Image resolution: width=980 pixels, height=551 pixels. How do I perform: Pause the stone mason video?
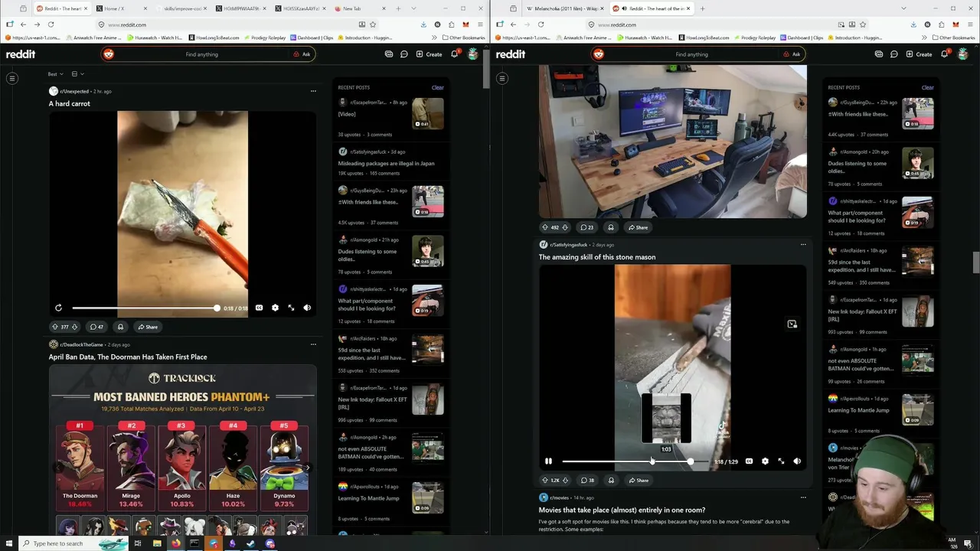coord(548,461)
